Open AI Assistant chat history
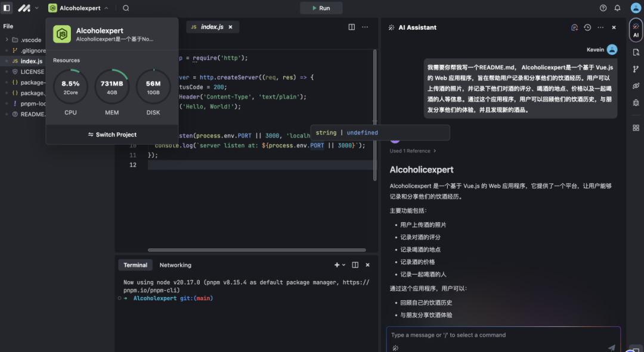 587,27
